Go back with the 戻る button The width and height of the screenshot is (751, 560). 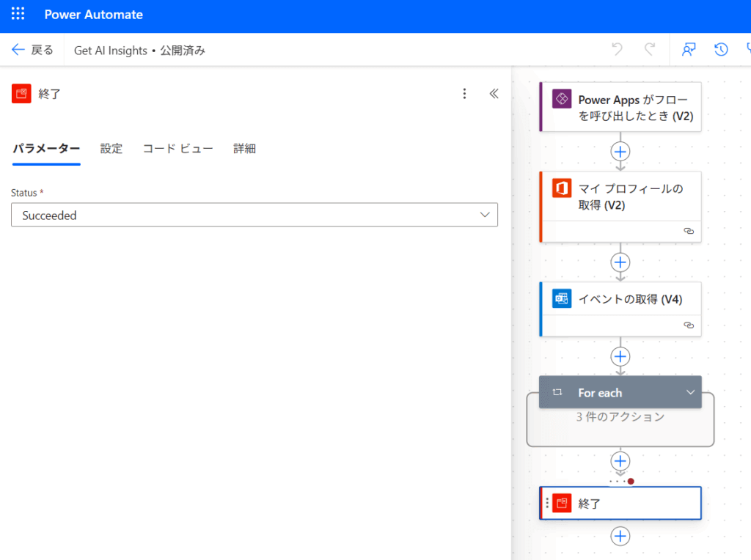[32, 50]
